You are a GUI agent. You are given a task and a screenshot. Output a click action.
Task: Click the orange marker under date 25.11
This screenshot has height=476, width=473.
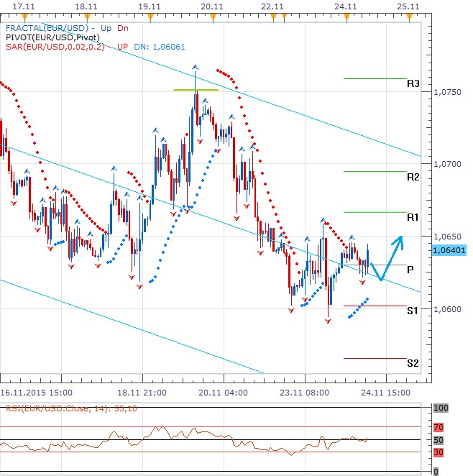pyautogui.click(x=409, y=17)
